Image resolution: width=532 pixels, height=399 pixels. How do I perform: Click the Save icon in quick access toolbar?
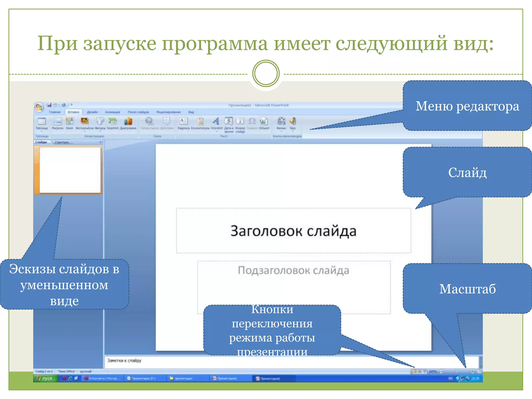[x=49, y=105]
